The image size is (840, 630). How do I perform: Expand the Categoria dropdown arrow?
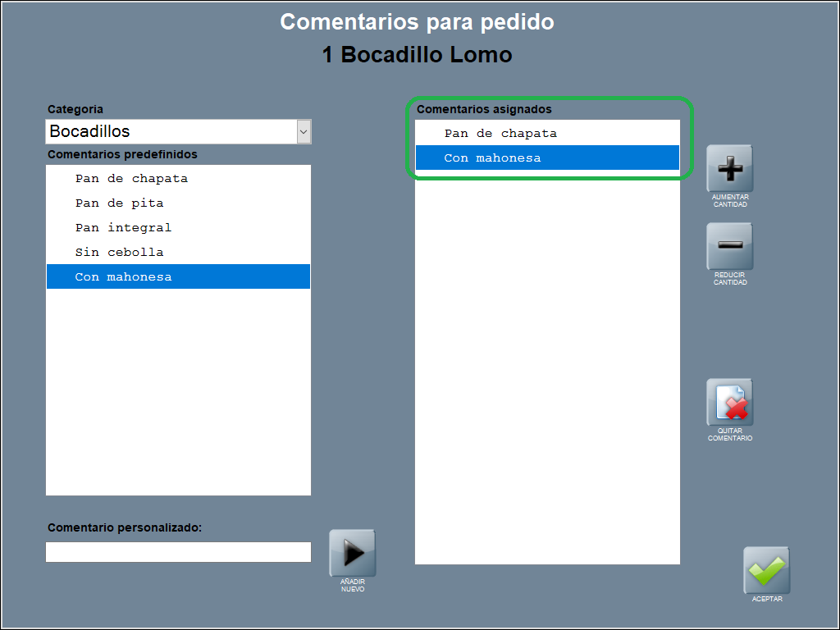(x=304, y=131)
